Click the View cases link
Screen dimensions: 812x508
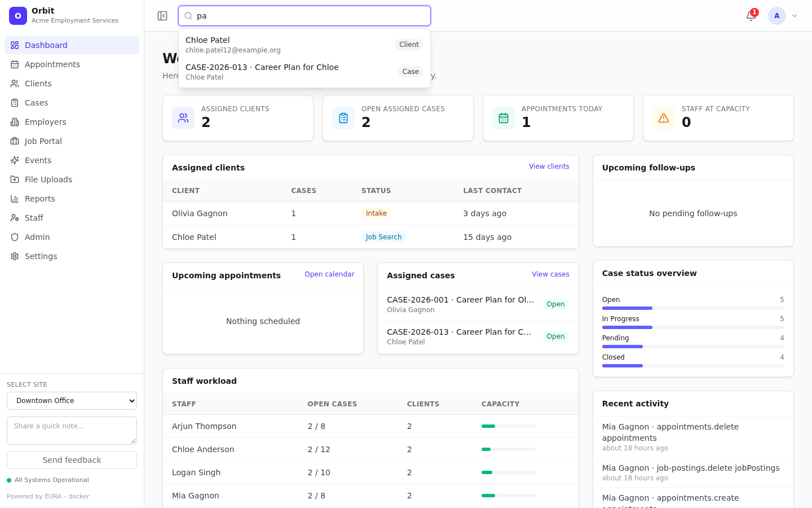click(x=550, y=274)
